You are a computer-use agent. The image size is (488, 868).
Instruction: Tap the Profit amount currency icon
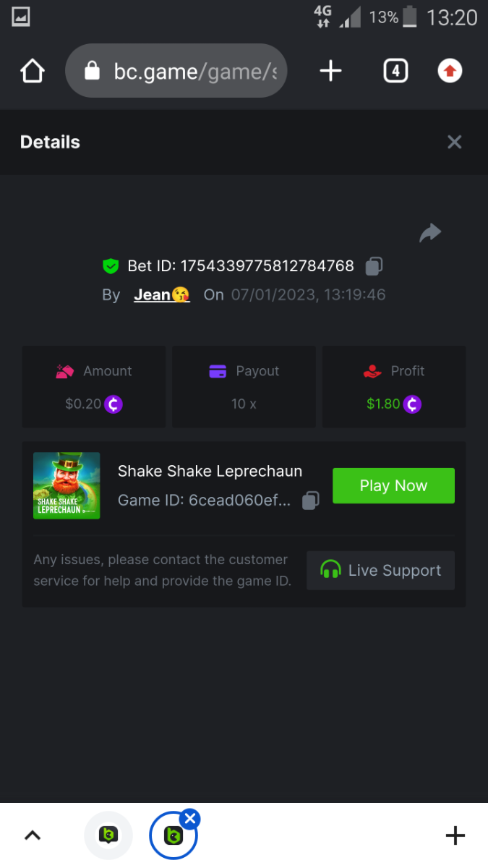pyautogui.click(x=411, y=404)
